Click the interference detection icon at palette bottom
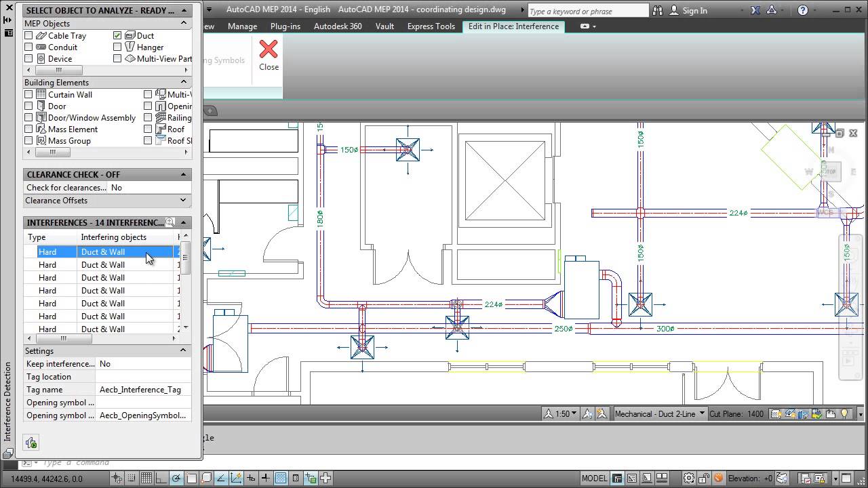The image size is (868, 488). [31, 443]
